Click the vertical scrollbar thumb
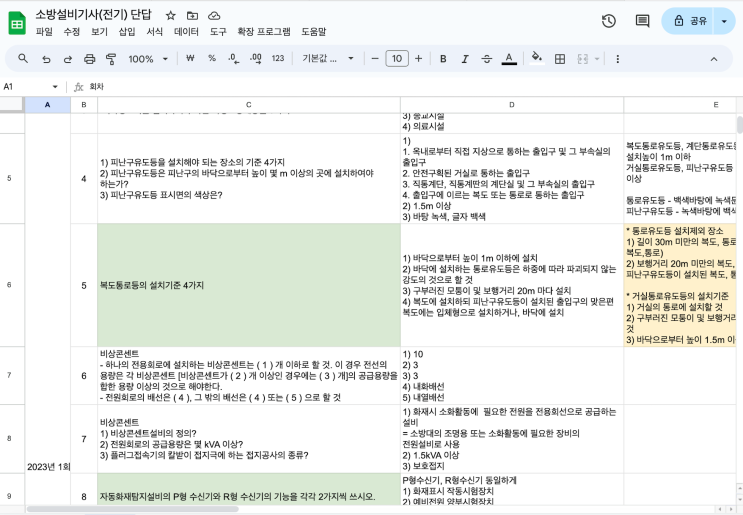 point(740,125)
